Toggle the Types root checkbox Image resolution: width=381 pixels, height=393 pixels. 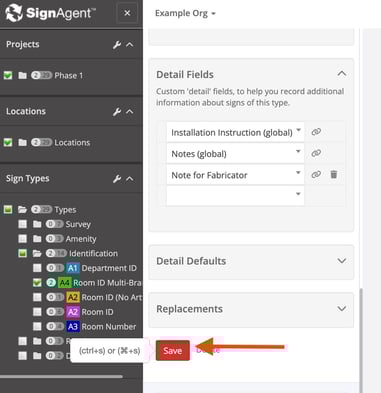(x=8, y=210)
